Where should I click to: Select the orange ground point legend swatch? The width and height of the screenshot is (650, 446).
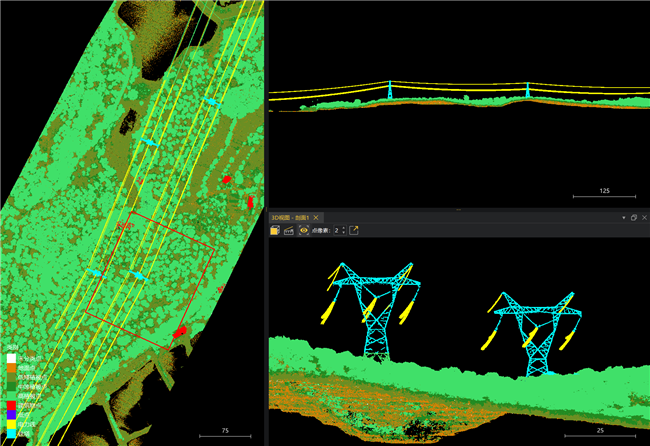pos(11,368)
